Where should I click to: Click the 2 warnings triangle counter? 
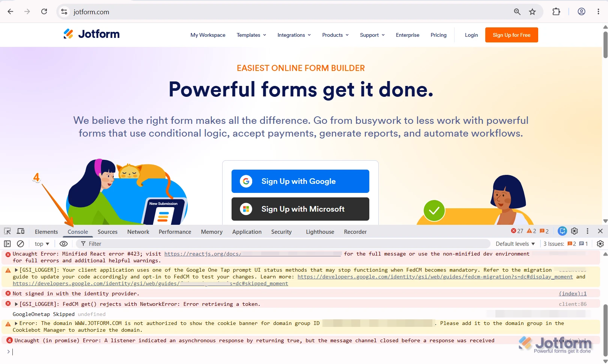[531, 231]
